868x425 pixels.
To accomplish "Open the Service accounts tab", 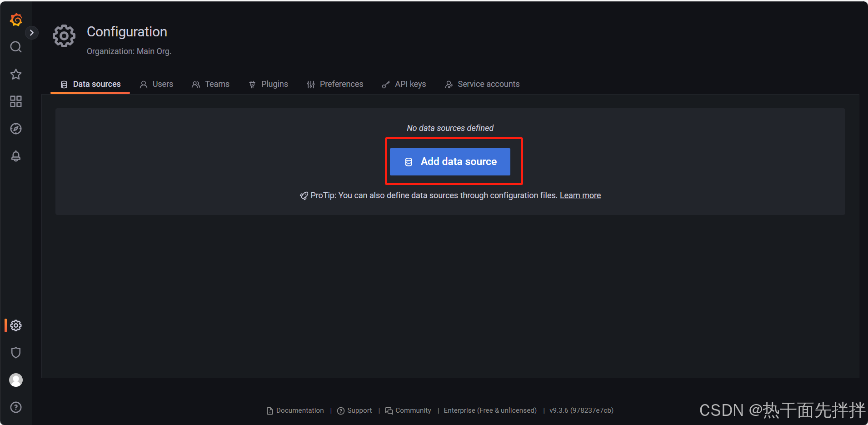I will [482, 84].
